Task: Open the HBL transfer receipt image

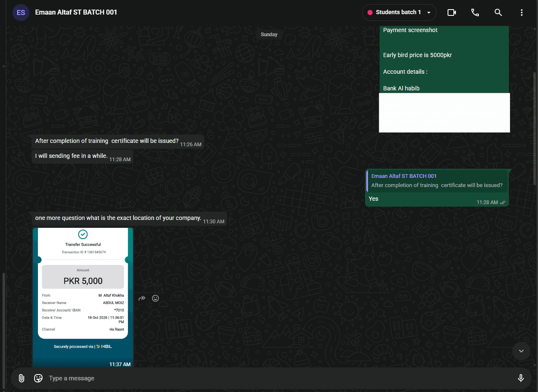Action: [83, 297]
